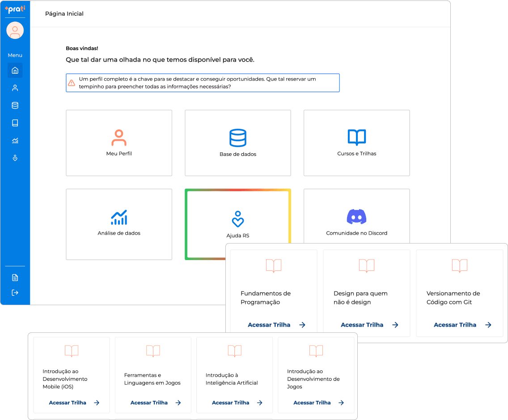The width and height of the screenshot is (508, 420).
Task: Click the user avatar picture
Action: click(x=15, y=30)
